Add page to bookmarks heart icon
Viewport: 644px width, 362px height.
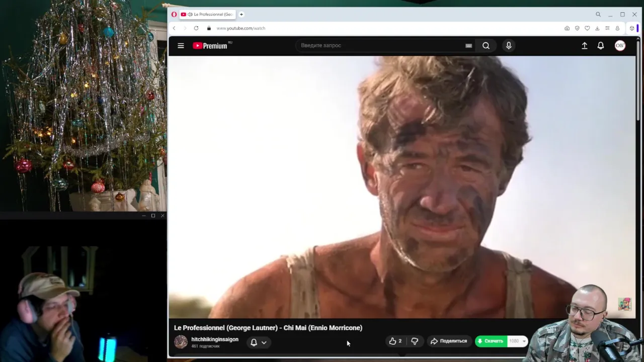587,28
